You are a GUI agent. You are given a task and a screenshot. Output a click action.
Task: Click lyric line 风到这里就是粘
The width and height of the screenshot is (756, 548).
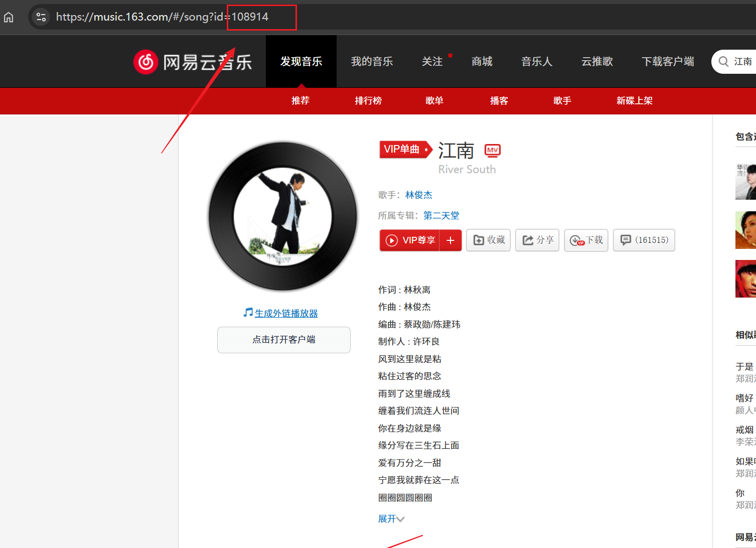coord(410,359)
